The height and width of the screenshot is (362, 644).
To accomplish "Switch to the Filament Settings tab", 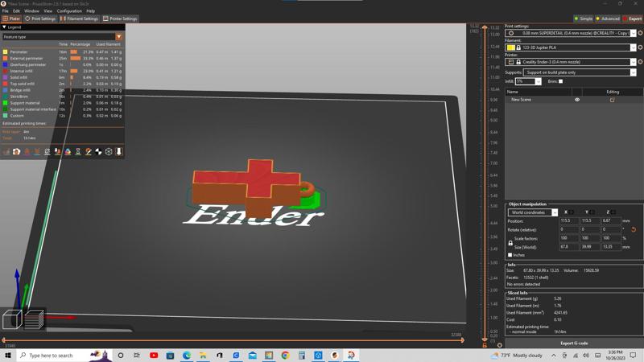I will pos(79,19).
